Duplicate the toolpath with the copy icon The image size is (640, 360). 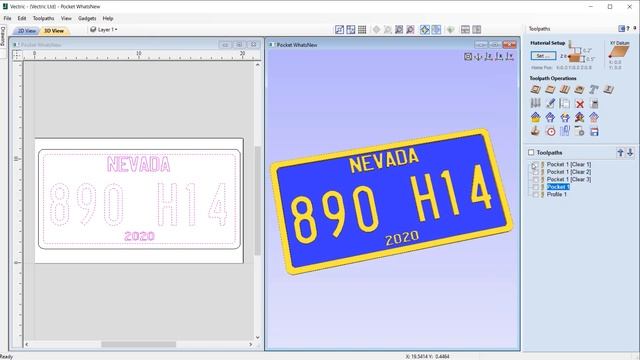pyautogui.click(x=565, y=104)
